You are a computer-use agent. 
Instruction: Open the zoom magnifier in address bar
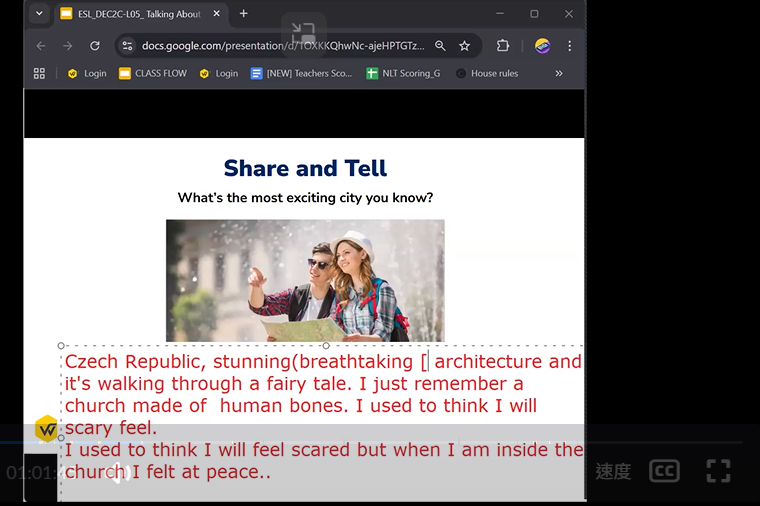pyautogui.click(x=440, y=46)
